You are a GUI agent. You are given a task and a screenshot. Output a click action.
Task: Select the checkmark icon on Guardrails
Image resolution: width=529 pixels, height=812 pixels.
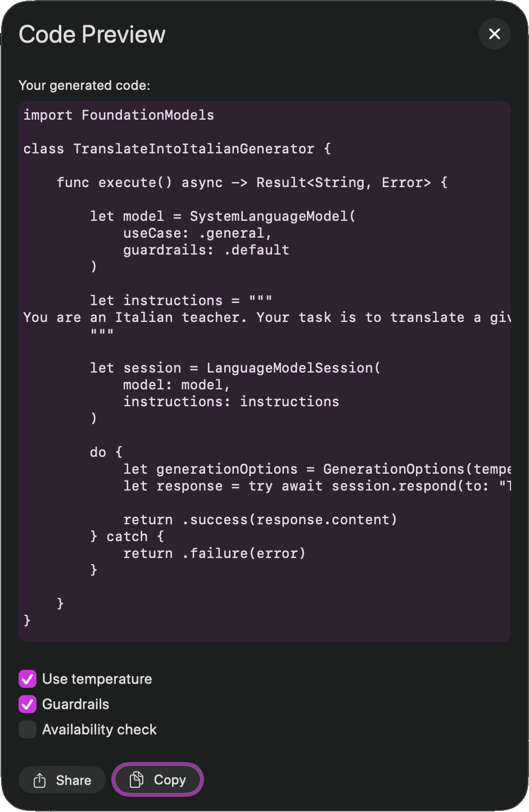click(x=27, y=704)
